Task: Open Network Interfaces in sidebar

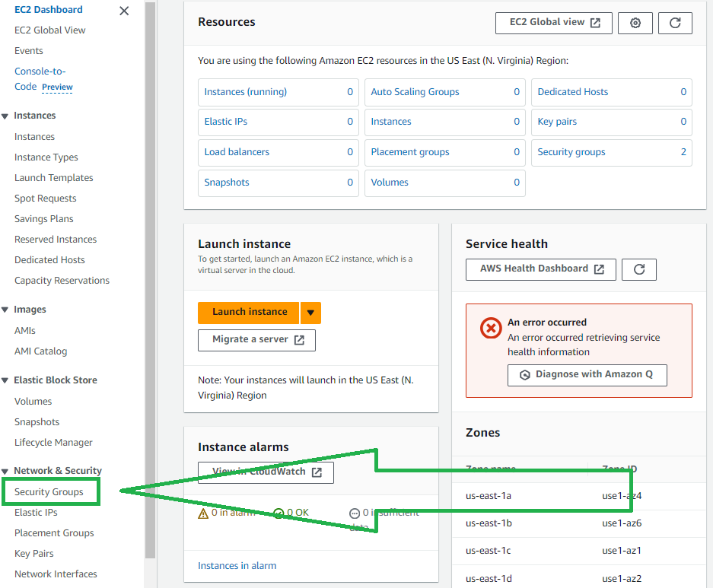Action: [56, 574]
